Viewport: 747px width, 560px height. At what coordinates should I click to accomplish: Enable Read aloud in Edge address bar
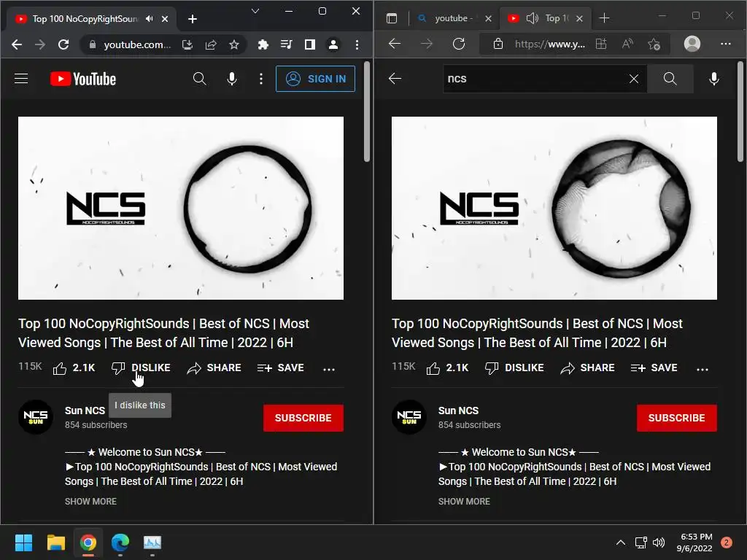click(x=628, y=44)
